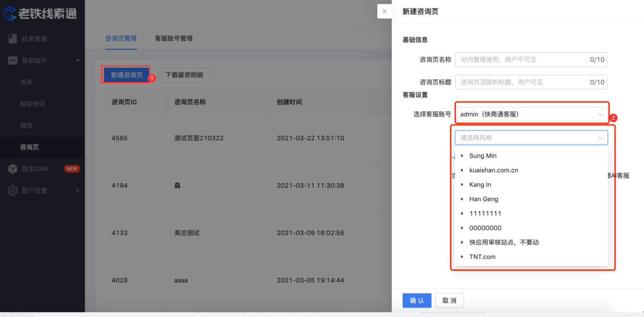Image resolution: width=644 pixels, height=317 pixels.
Task: Click the 营销组件 chart icon
Action: point(13,60)
